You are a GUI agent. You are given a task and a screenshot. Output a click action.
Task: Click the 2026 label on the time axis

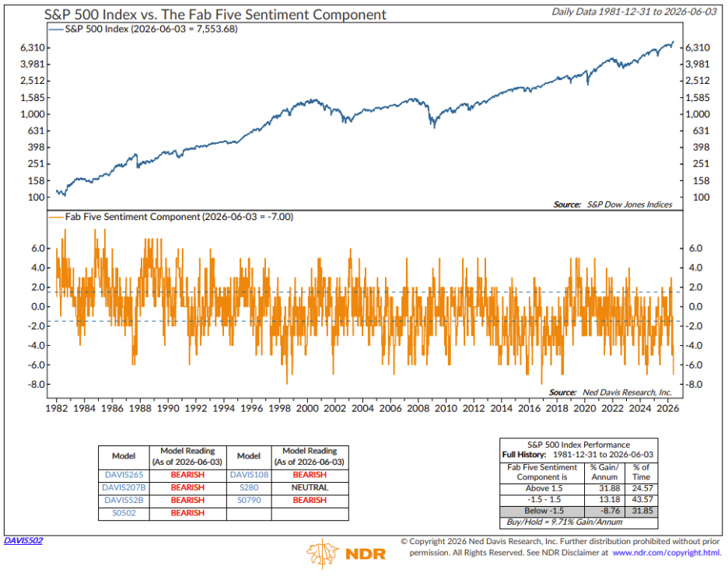tap(667, 408)
